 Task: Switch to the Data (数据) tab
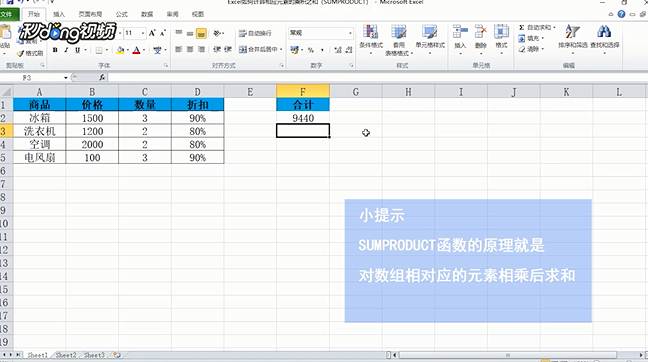click(147, 14)
